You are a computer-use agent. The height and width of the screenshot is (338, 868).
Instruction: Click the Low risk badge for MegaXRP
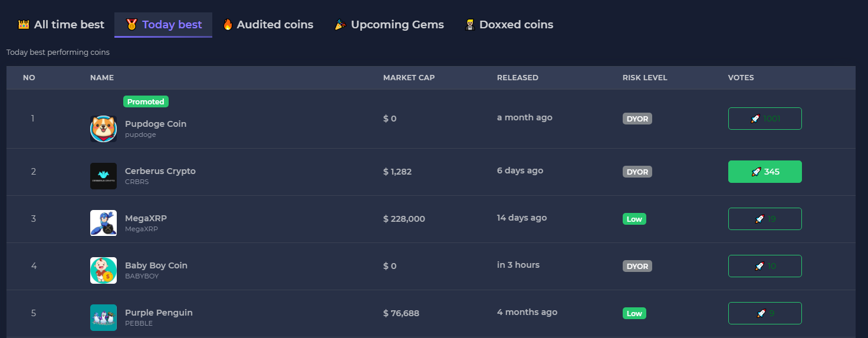tap(634, 219)
